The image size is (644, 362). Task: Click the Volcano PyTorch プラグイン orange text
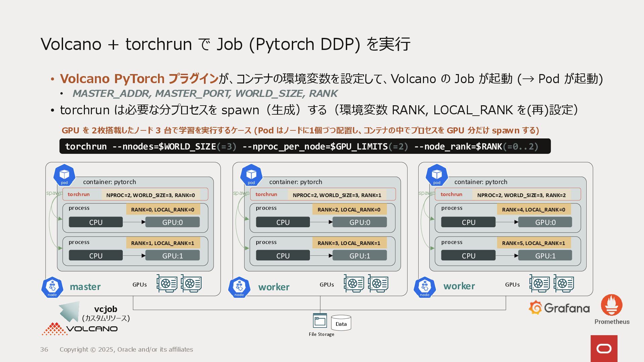coord(139,79)
